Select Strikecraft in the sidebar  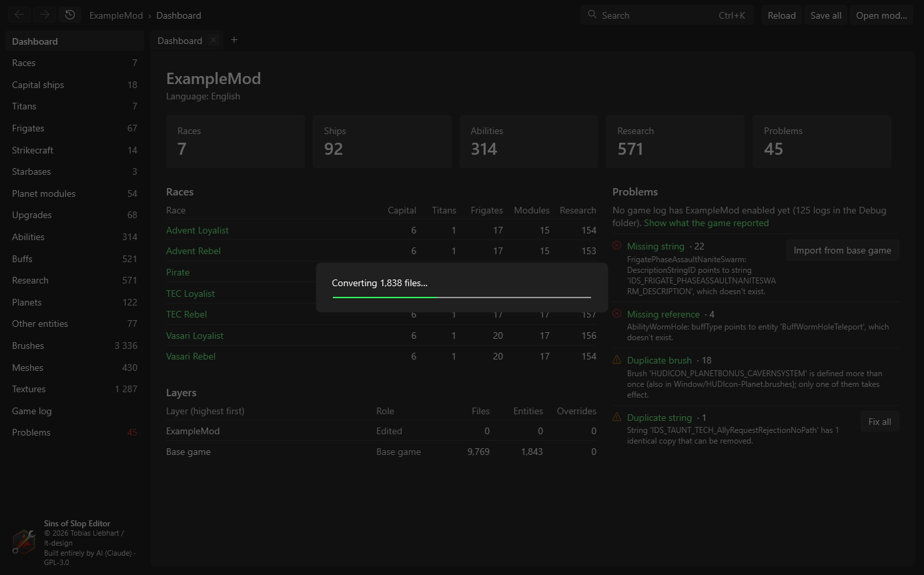[75, 150]
